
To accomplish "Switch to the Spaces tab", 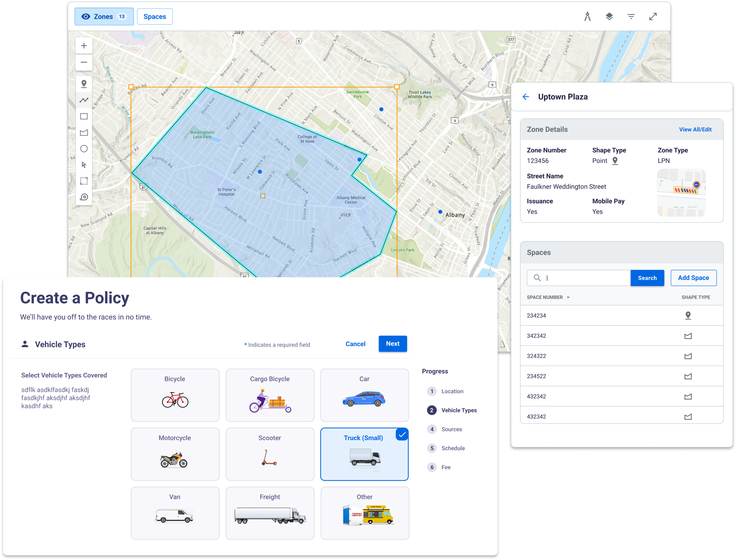I will (155, 17).
